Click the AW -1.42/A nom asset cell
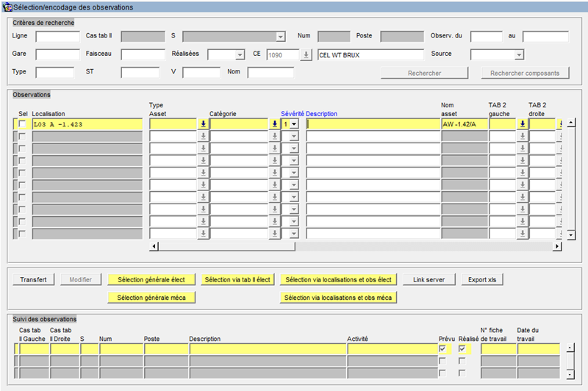 tap(465, 124)
